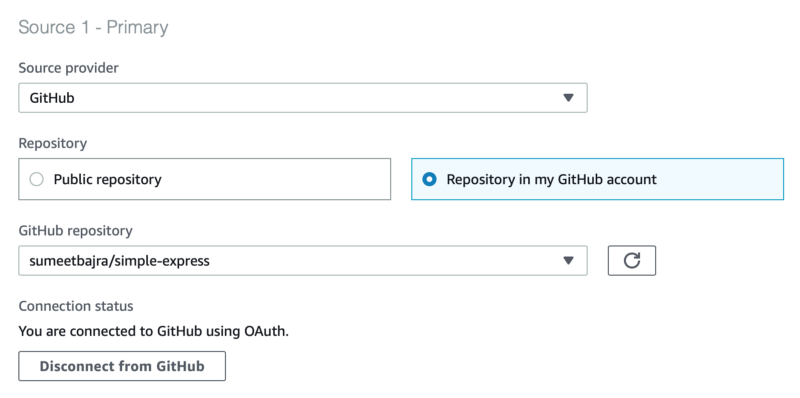Viewport: 800px width, 398px height.
Task: Click empty area of Public repository tile
Action: (276, 179)
